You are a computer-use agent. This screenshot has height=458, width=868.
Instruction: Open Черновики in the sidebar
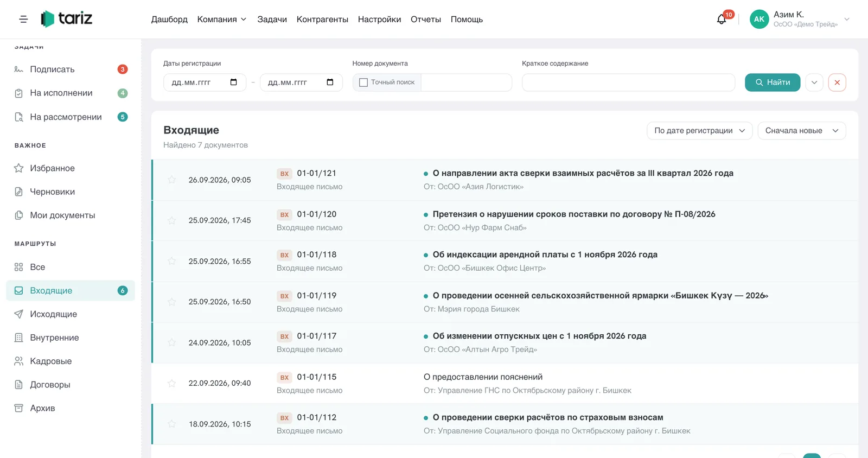(71, 192)
